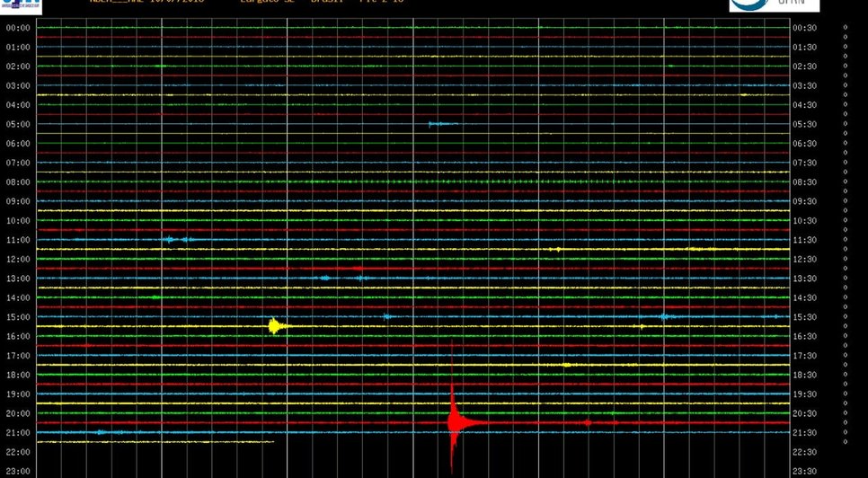Click the blue tremor on the 05:00 trace

click(x=443, y=124)
